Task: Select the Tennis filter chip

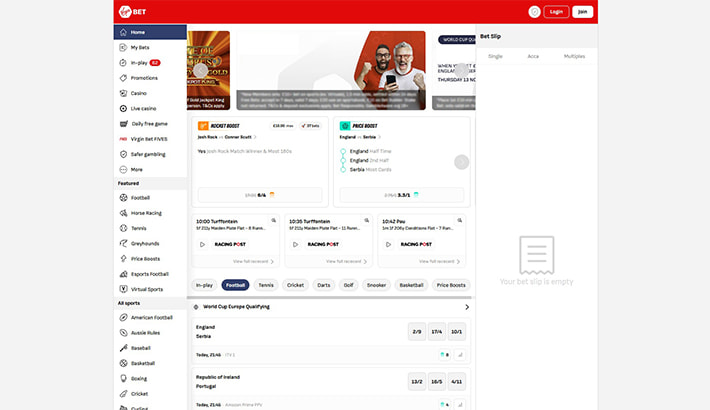Action: pyautogui.click(x=266, y=285)
